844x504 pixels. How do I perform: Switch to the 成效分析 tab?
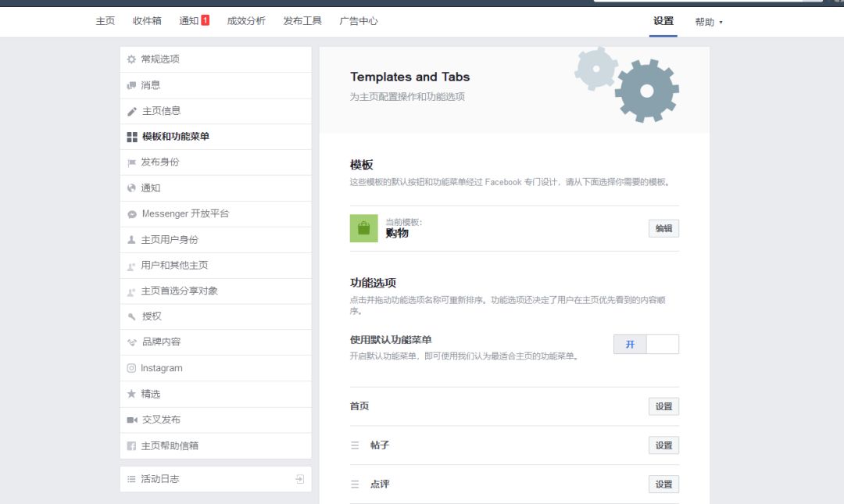tap(247, 21)
